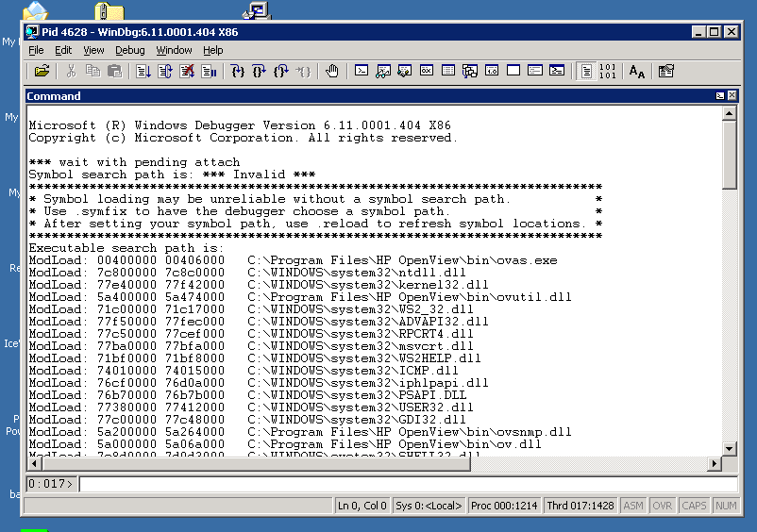
Task: Click the Sys 0:<Local> status entry
Action: point(429,506)
